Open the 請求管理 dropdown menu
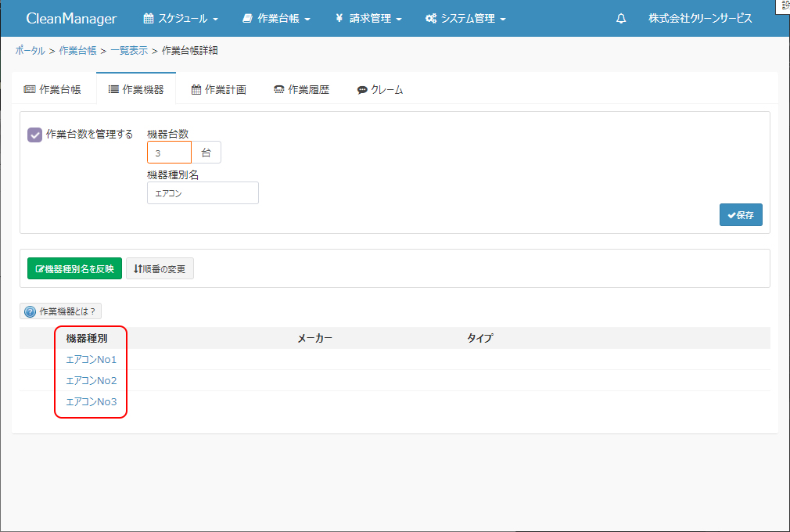 [368, 18]
